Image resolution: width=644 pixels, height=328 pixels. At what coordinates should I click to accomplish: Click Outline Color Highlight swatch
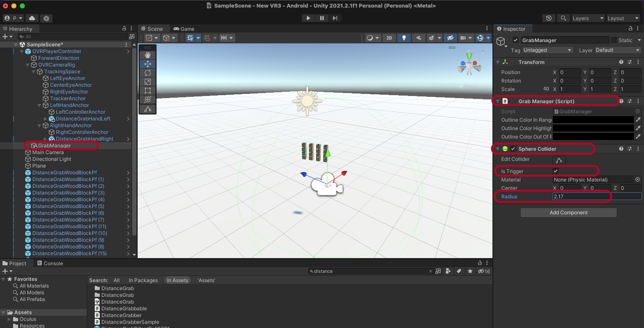pyautogui.click(x=593, y=128)
